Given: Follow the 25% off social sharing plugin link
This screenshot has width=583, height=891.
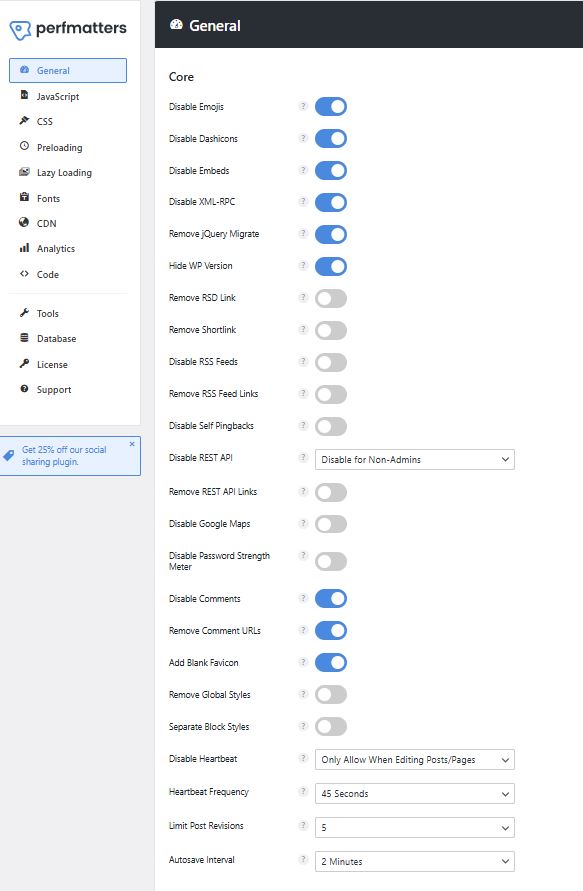Looking at the screenshot, I should point(64,456).
